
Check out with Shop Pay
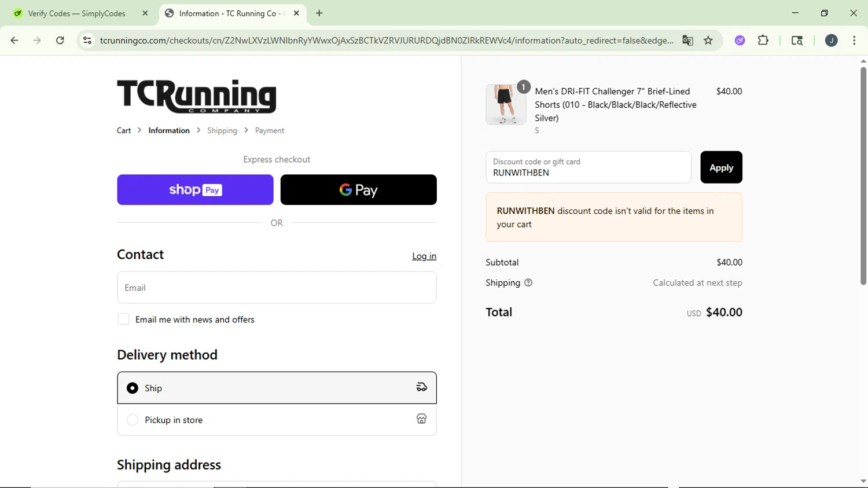point(195,190)
